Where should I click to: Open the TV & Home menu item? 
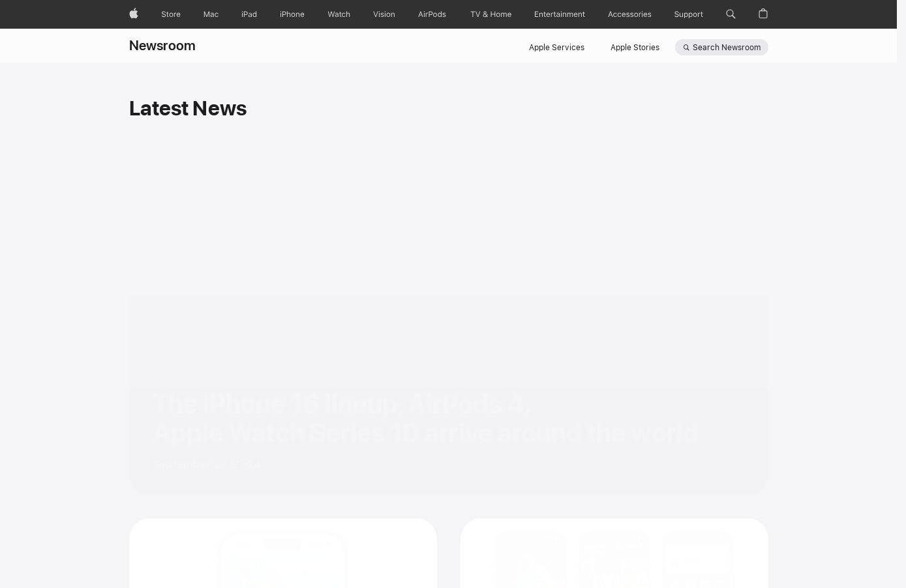pos(491,14)
